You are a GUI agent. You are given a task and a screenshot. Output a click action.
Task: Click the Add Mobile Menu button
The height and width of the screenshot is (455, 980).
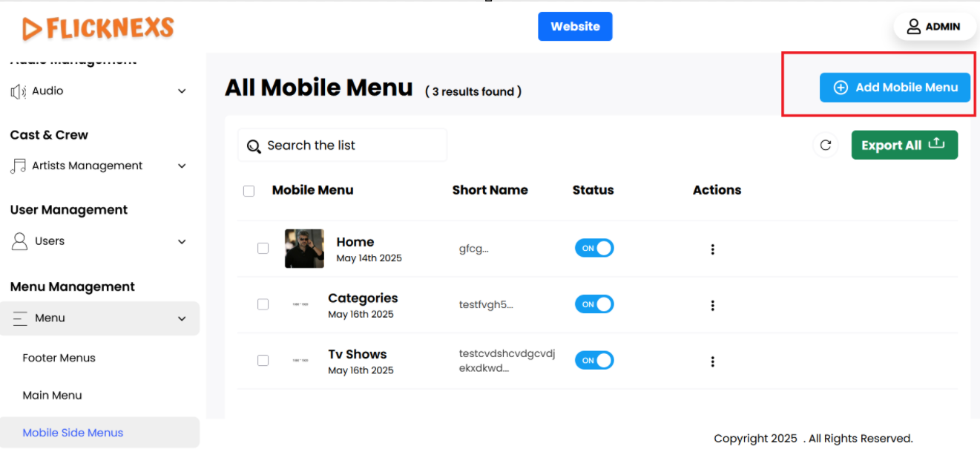click(894, 88)
